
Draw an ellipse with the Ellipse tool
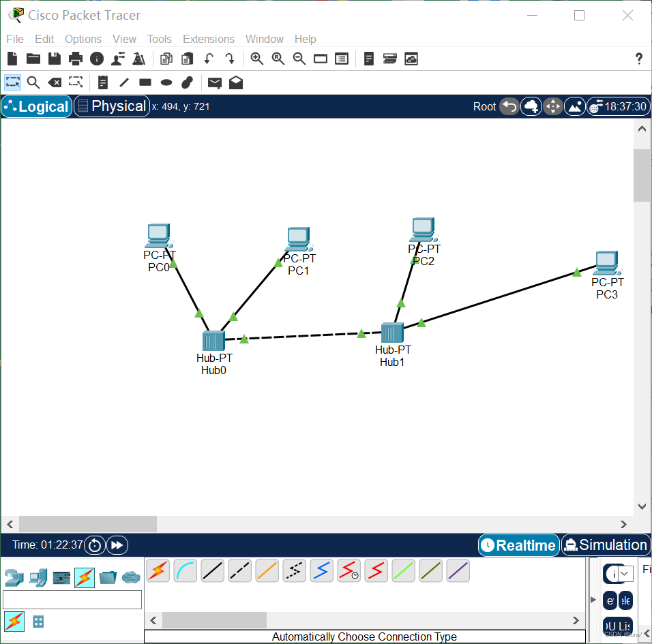click(x=166, y=82)
